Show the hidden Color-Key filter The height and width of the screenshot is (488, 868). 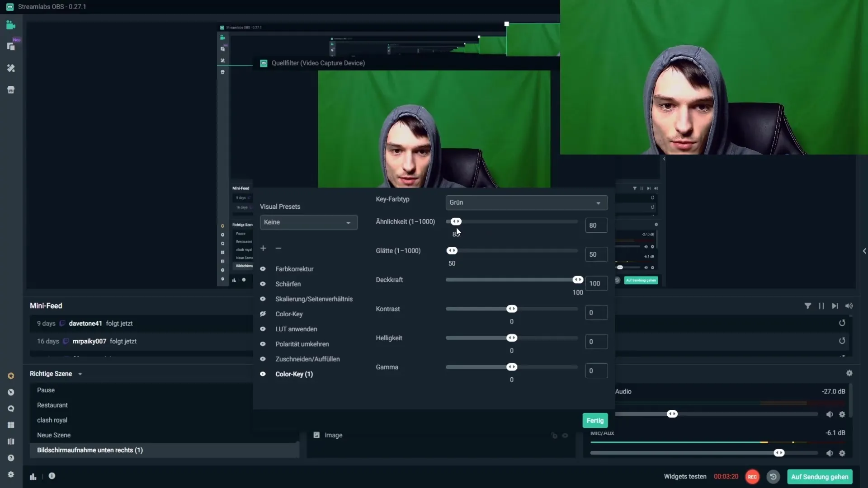[263, 314]
